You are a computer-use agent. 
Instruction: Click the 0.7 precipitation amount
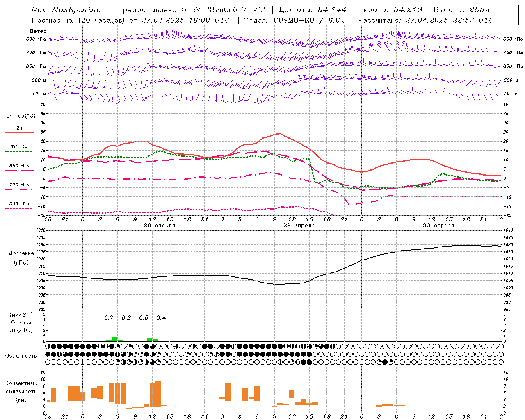point(109,317)
